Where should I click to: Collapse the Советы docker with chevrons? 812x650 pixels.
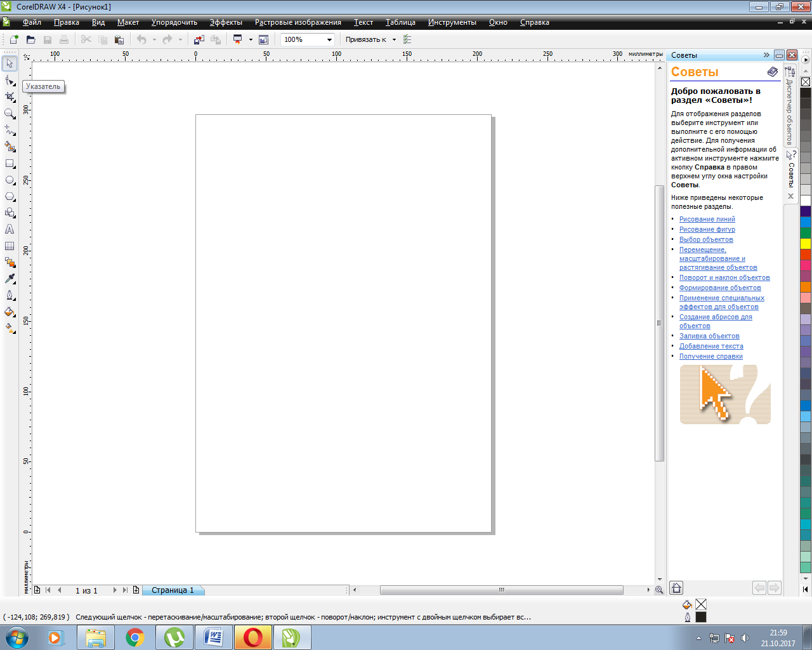pos(766,55)
